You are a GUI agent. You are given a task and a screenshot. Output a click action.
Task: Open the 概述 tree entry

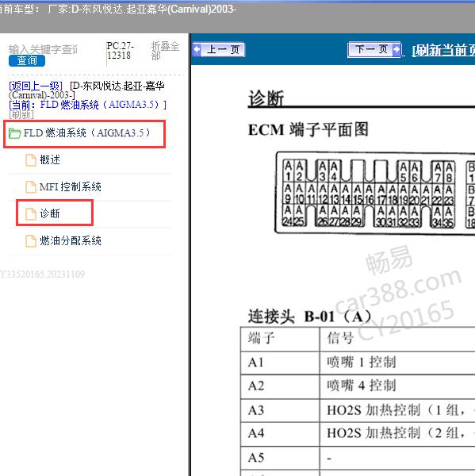pos(50,159)
